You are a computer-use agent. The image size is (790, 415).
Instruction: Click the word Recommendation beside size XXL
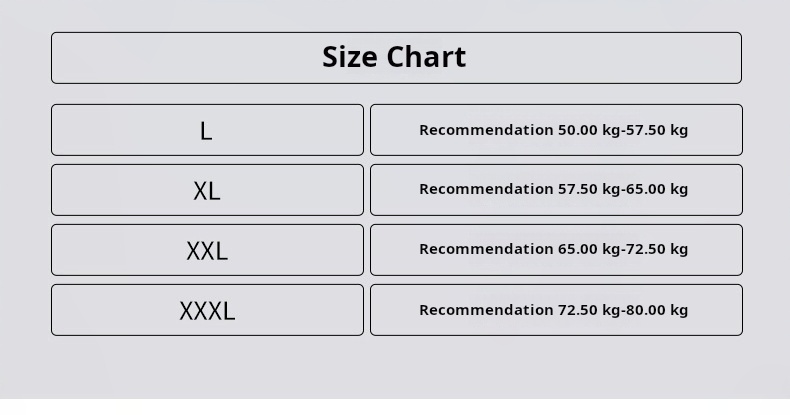coord(485,249)
